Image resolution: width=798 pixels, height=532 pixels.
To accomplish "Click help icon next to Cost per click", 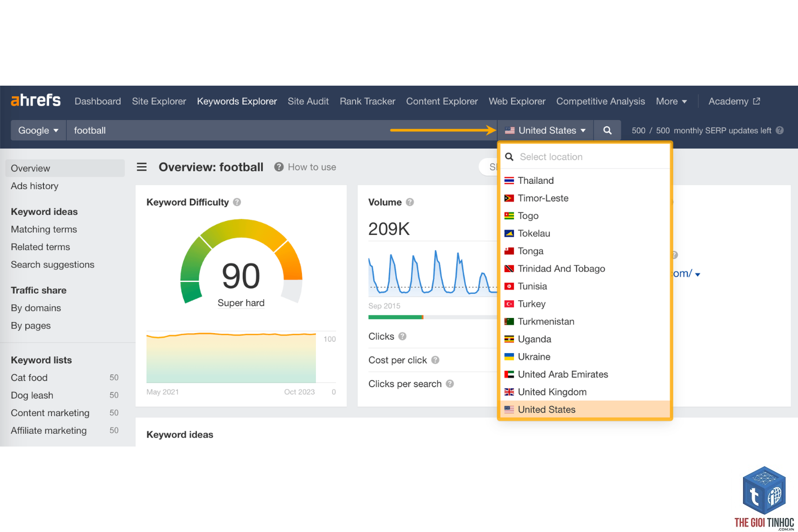I will tap(435, 360).
